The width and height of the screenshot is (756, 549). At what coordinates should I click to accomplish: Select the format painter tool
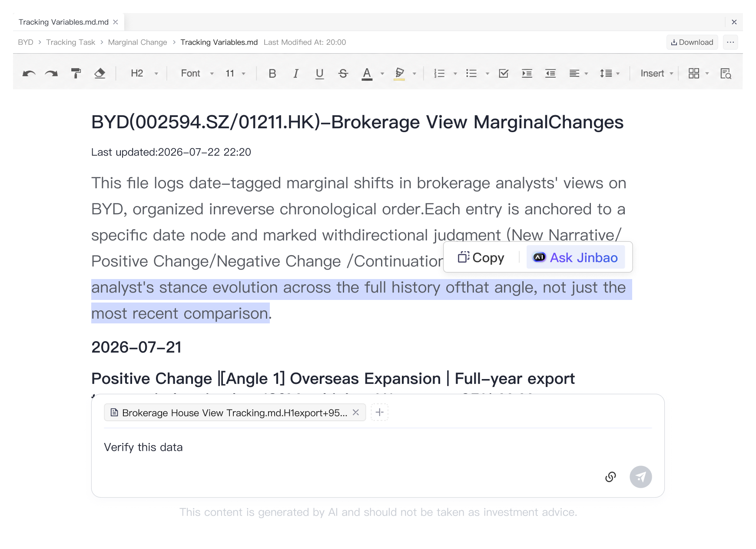[76, 73]
